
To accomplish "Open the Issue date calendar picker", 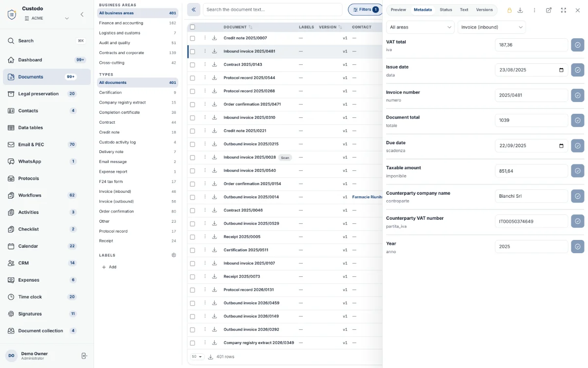I will (x=561, y=70).
